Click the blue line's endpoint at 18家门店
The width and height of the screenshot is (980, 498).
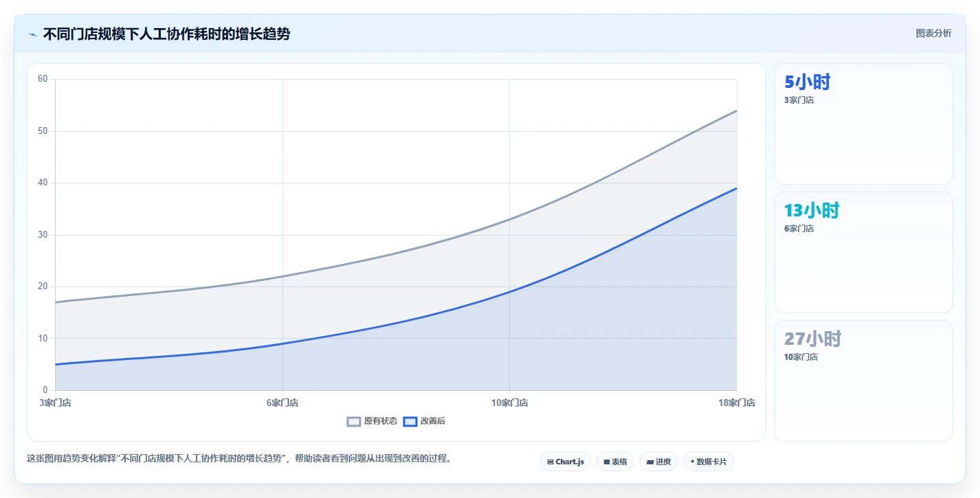pyautogui.click(x=737, y=188)
